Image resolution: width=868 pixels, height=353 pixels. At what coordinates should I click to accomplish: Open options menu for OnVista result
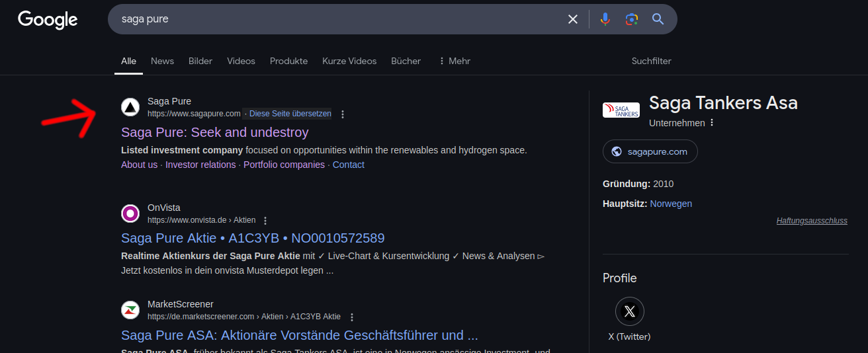coord(265,221)
